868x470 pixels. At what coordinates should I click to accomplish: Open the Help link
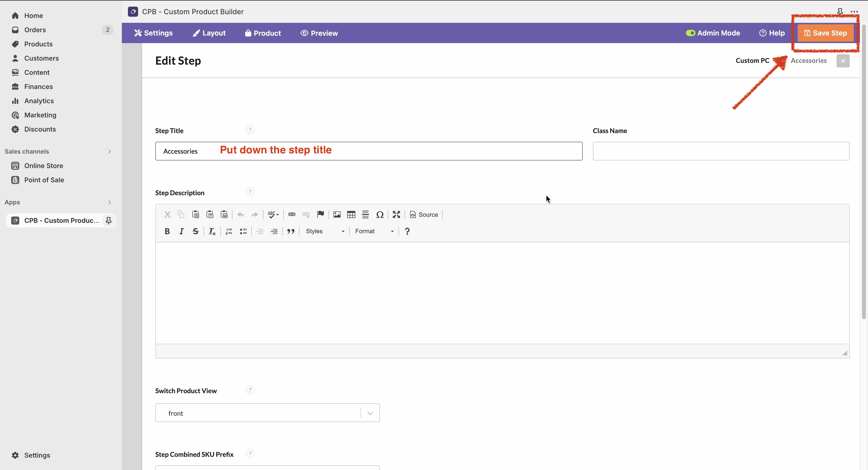[x=772, y=33]
